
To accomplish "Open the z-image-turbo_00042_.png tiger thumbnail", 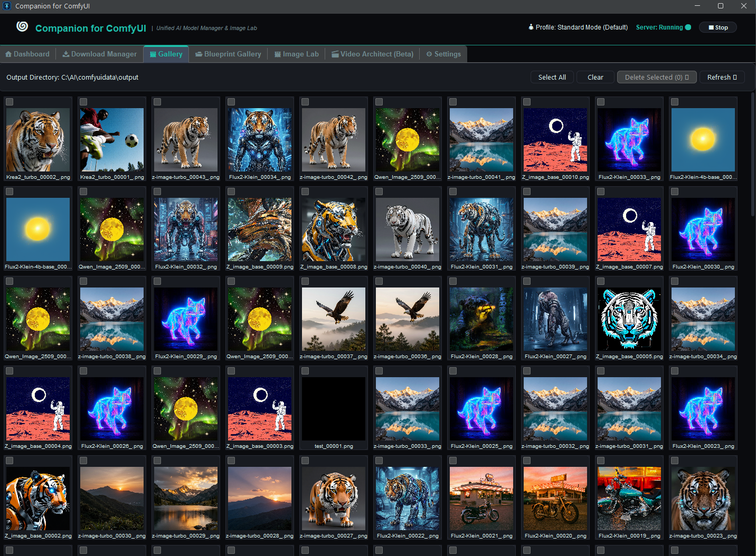I will point(334,140).
